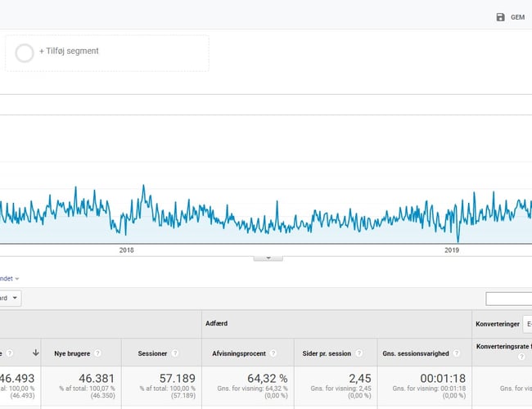Sort table by Sessioner column header

(x=147, y=353)
